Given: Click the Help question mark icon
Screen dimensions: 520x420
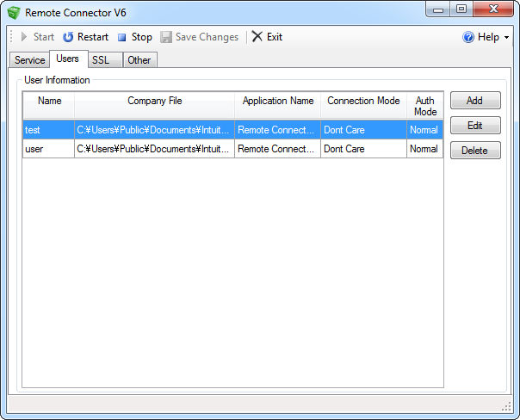Looking at the screenshot, I should click(x=468, y=37).
